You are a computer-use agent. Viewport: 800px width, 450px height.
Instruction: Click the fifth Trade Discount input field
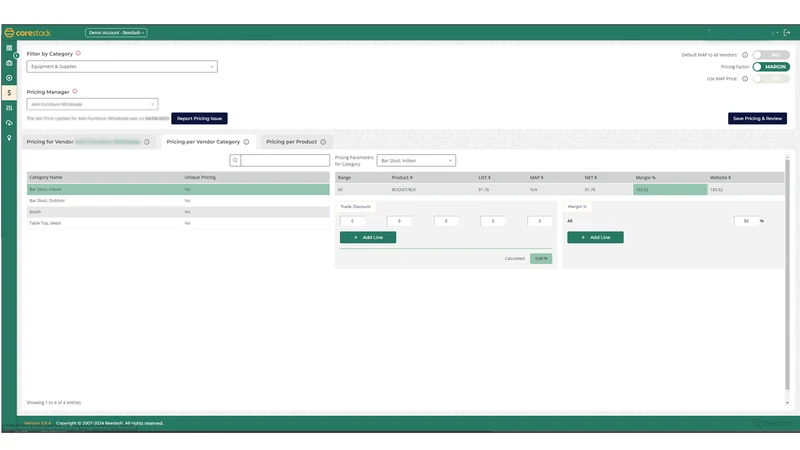[x=540, y=221]
